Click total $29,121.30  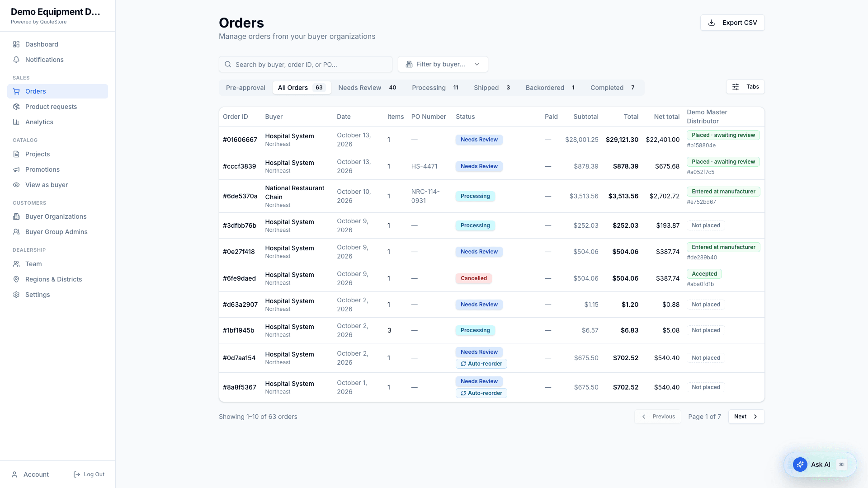click(x=622, y=140)
